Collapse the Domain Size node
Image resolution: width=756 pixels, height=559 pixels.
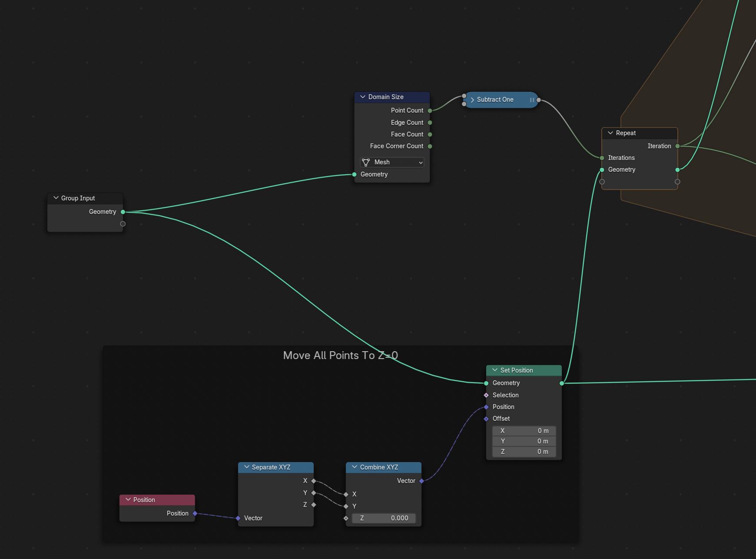363,97
